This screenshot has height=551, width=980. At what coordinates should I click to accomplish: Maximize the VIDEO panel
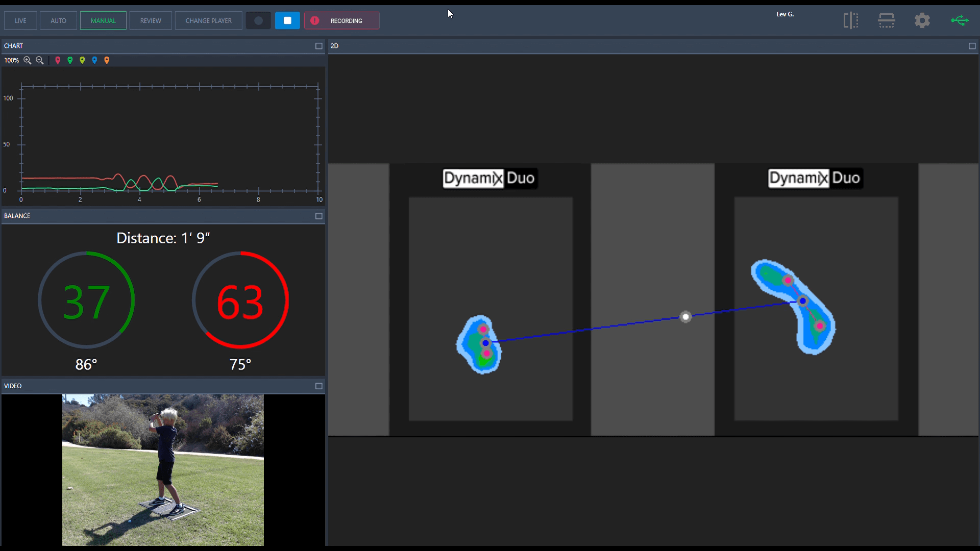319,386
